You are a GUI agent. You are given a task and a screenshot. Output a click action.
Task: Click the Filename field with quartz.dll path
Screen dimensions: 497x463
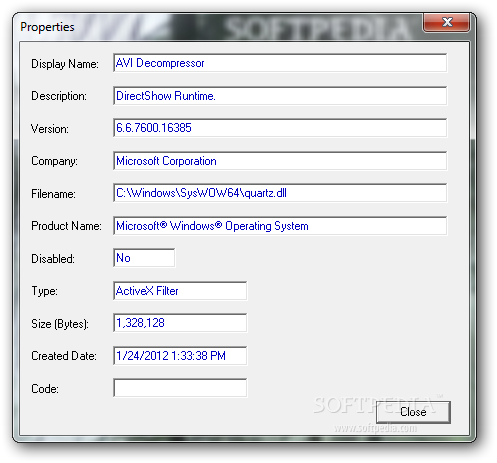tap(280, 193)
